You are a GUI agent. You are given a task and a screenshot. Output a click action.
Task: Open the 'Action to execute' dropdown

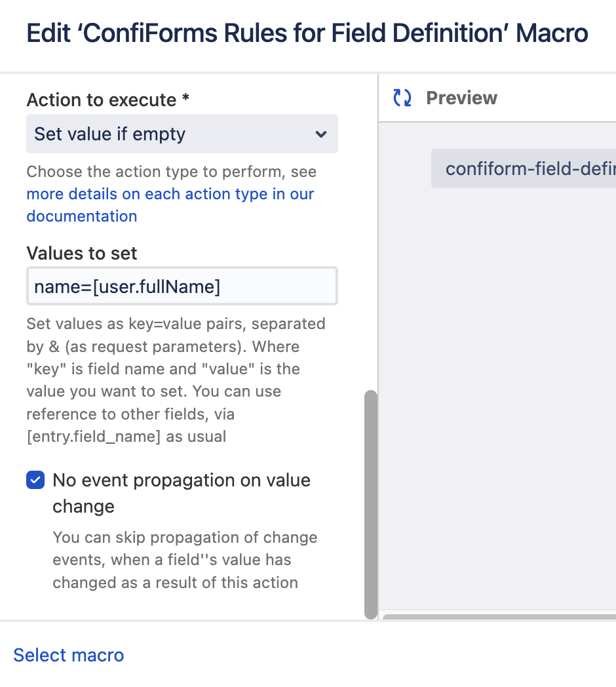pyautogui.click(x=182, y=134)
